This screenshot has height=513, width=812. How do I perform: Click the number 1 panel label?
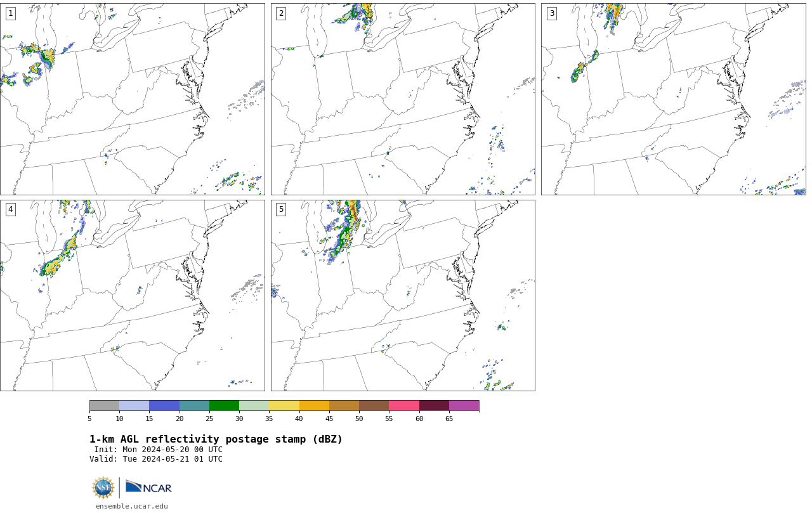point(11,13)
